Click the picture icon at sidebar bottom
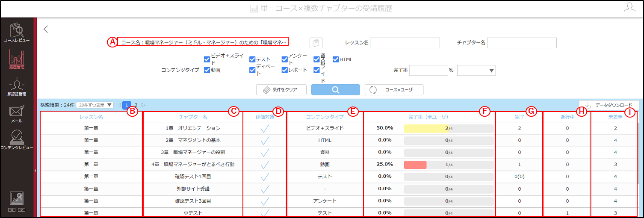The width and height of the screenshot is (644, 218). click(17, 199)
